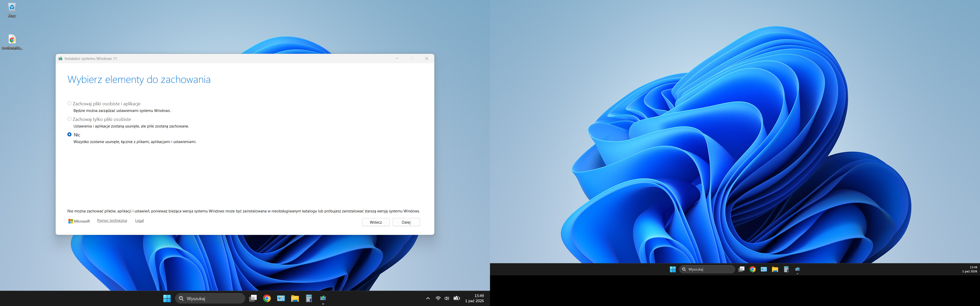Click the Start button on the right monitor taskbar
The width and height of the screenshot is (980, 306).
pos(673,269)
